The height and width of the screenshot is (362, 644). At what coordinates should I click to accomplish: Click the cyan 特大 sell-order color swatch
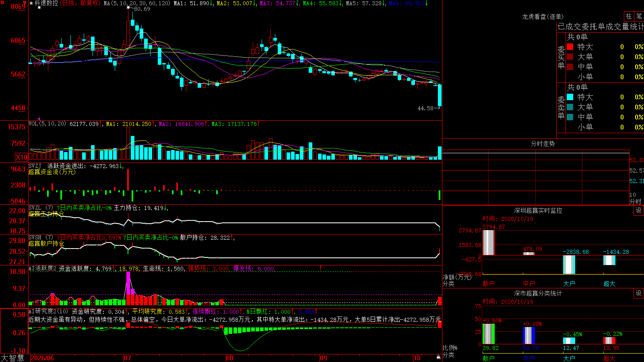[x=570, y=97]
